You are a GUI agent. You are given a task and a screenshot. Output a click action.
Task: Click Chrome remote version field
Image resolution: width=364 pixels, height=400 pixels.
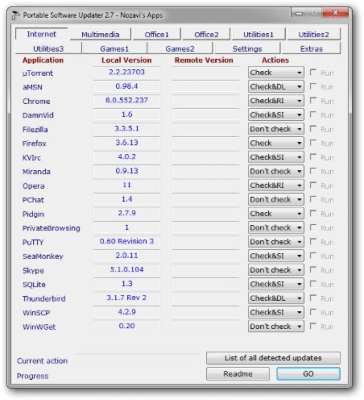[205, 101]
